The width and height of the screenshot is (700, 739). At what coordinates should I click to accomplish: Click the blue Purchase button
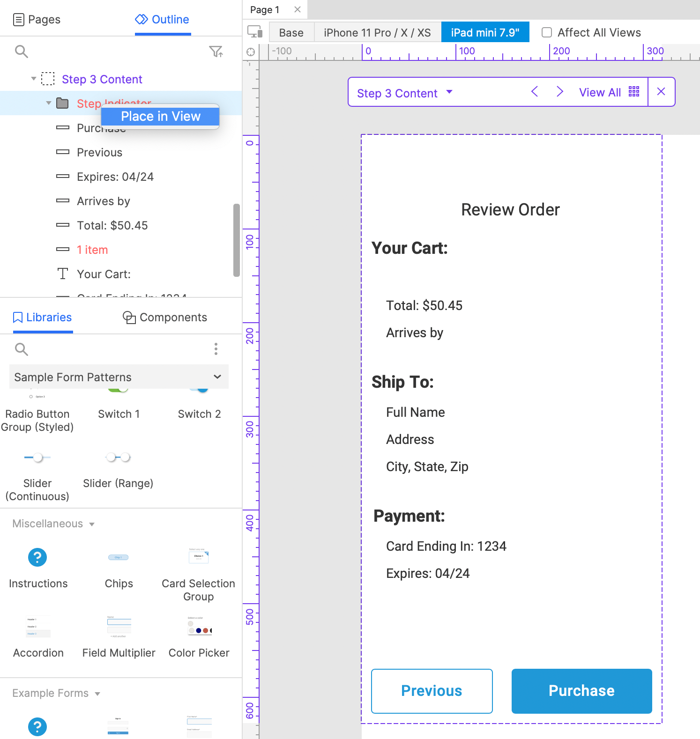[x=581, y=691]
